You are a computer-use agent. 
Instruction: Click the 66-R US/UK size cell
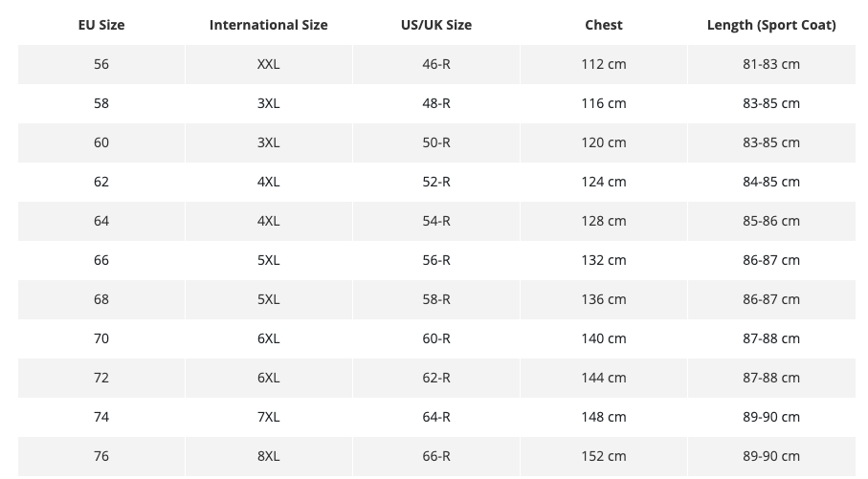click(435, 456)
